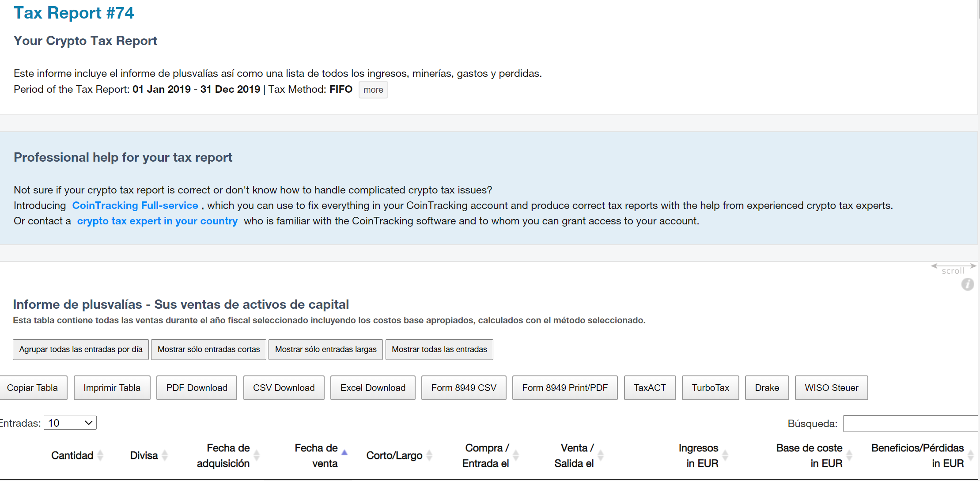Sort by Ingresos in EUR arrows
Viewport: 980px width, 481px height.
tap(725, 455)
